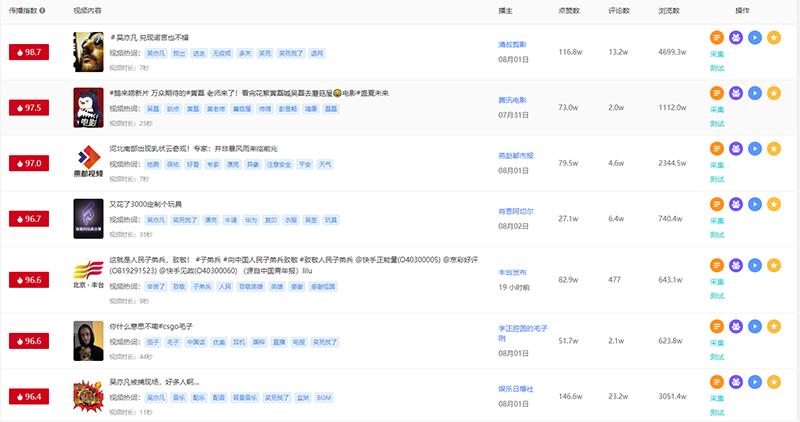Image resolution: width=800 pixels, height=422 pixels.
Task: Click 采集 link in the 96.4 row
Action: coord(717,399)
